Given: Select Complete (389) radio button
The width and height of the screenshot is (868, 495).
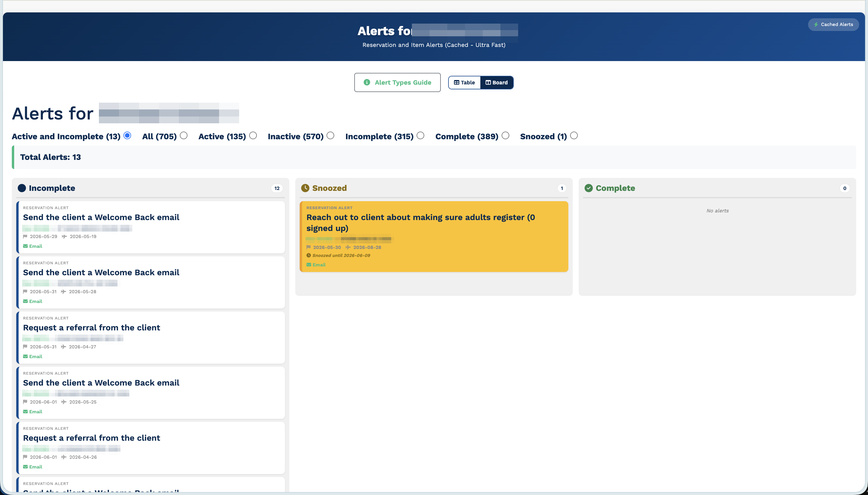Looking at the screenshot, I should coord(506,135).
